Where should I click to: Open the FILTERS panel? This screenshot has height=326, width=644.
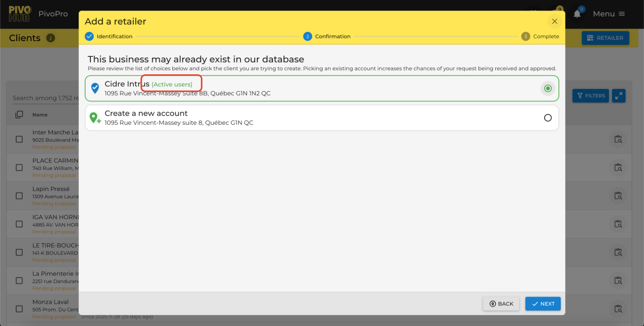click(x=591, y=96)
